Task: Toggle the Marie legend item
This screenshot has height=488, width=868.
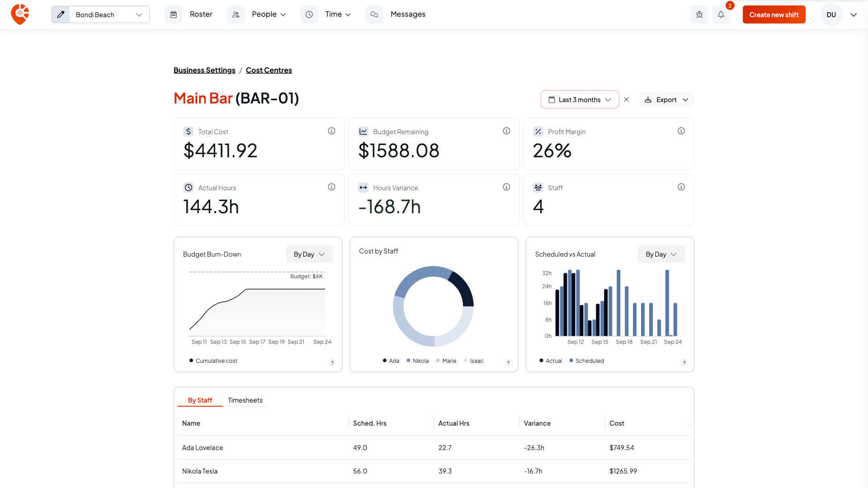Action: point(446,361)
